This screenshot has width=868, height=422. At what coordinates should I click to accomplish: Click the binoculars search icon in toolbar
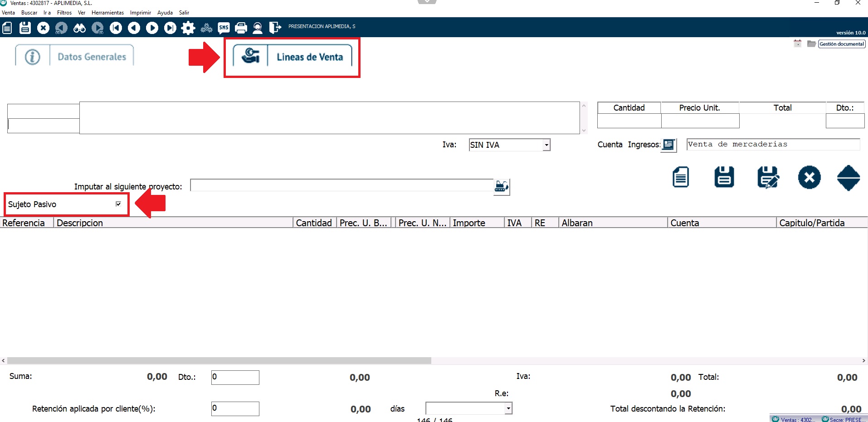point(79,28)
